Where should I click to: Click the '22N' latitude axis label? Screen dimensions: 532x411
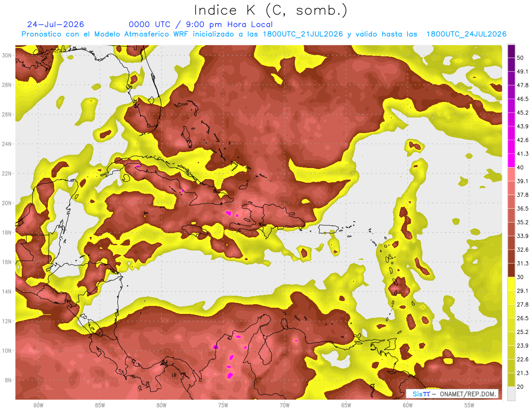click(x=7, y=173)
